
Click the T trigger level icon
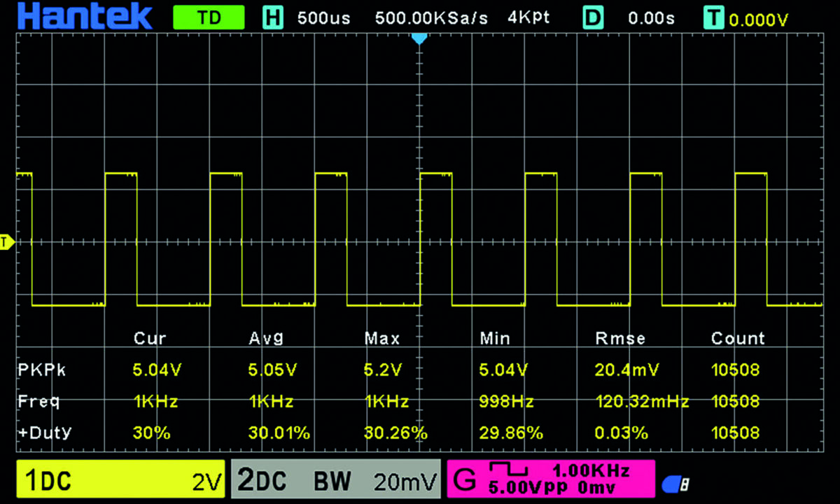click(x=714, y=18)
